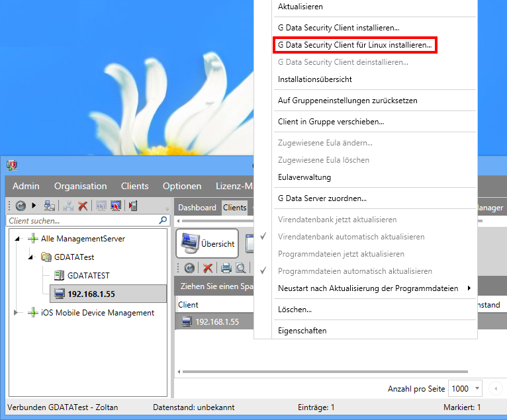Viewport: 507px width, 420px height.
Task: Click the GDATATEST server icon
Action: [x=59, y=276]
